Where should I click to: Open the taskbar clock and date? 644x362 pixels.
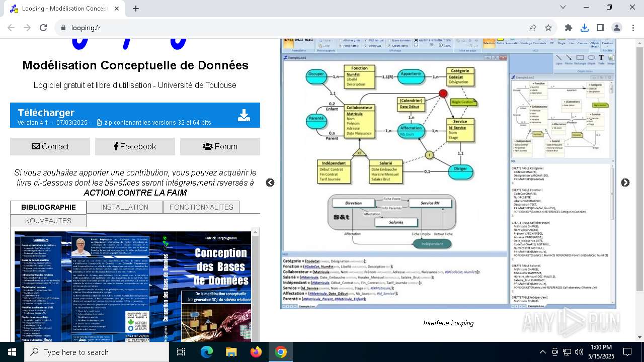click(601, 352)
